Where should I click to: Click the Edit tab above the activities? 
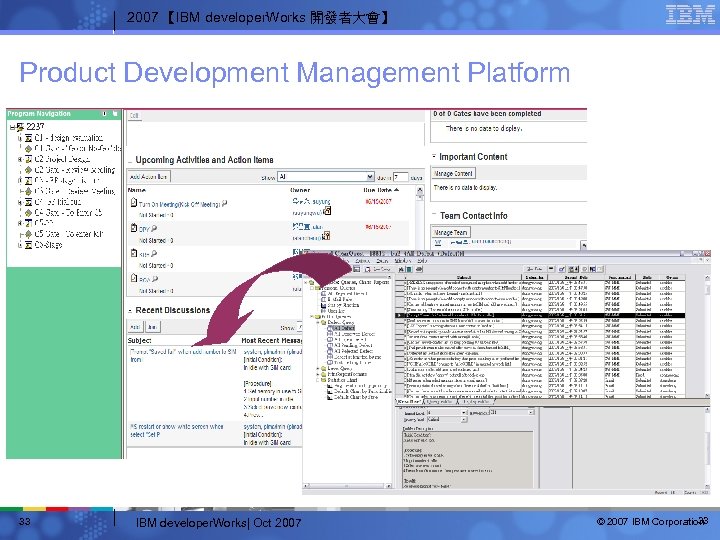pyautogui.click(x=134, y=116)
